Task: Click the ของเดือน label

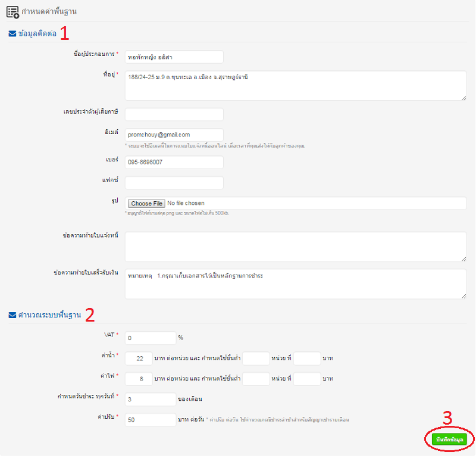Action: pyautogui.click(x=190, y=400)
